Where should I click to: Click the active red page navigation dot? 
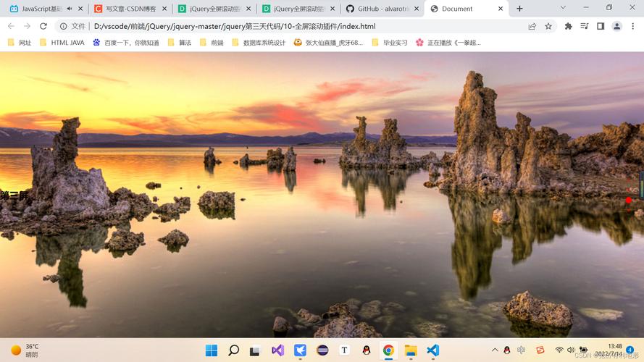click(628, 200)
